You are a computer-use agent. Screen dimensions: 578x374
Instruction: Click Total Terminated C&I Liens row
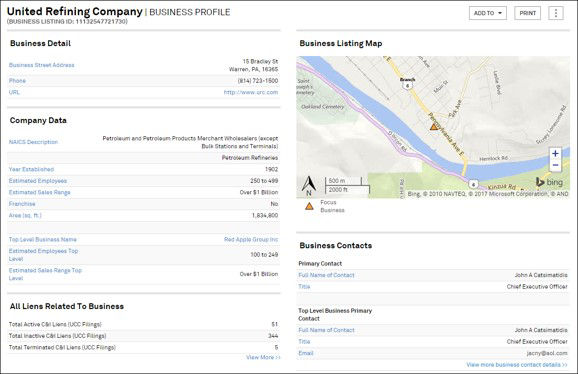(143, 347)
